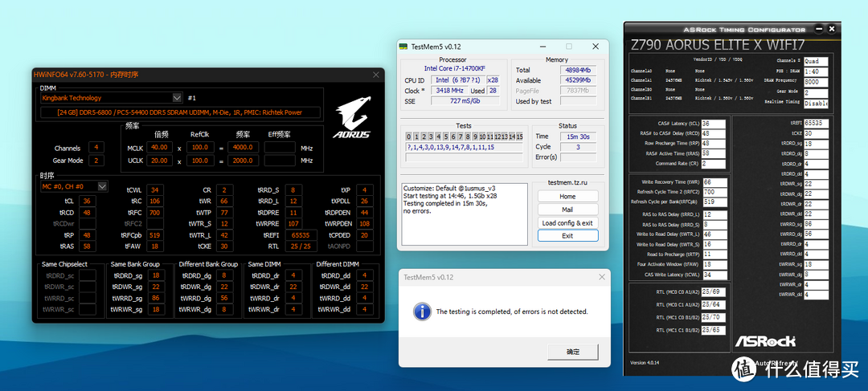Image resolution: width=868 pixels, height=391 pixels.
Task: Click test number 15 box in Tests
Action: coord(519,136)
